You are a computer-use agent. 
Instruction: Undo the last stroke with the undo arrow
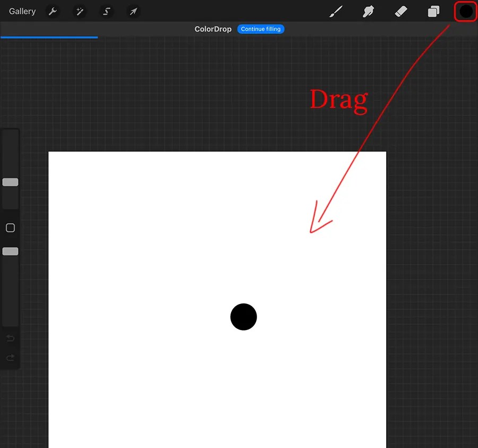coord(10,338)
